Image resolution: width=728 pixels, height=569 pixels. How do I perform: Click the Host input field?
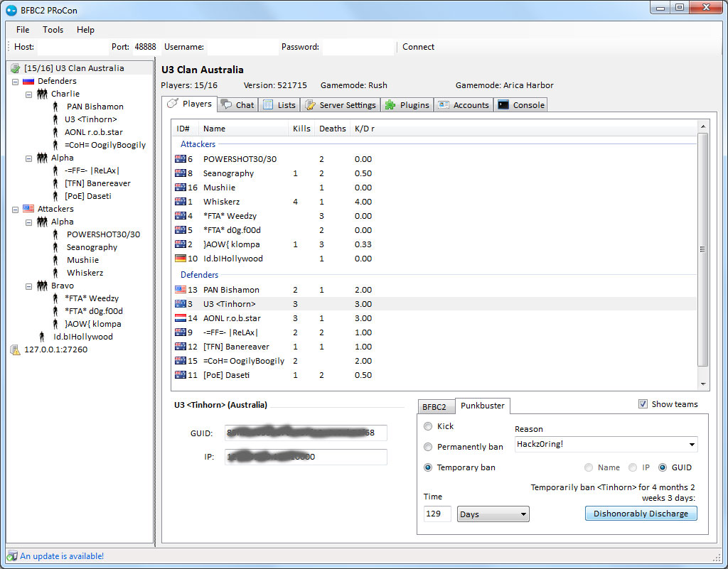[73, 47]
